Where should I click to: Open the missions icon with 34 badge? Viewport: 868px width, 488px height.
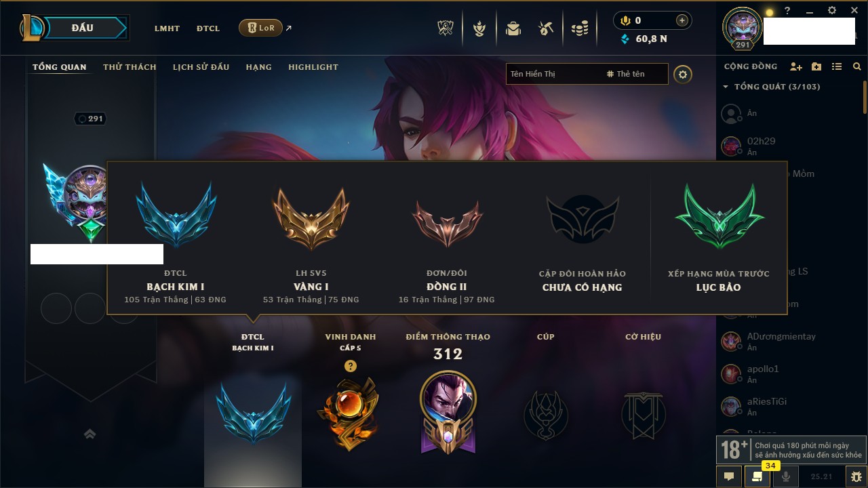(x=757, y=476)
